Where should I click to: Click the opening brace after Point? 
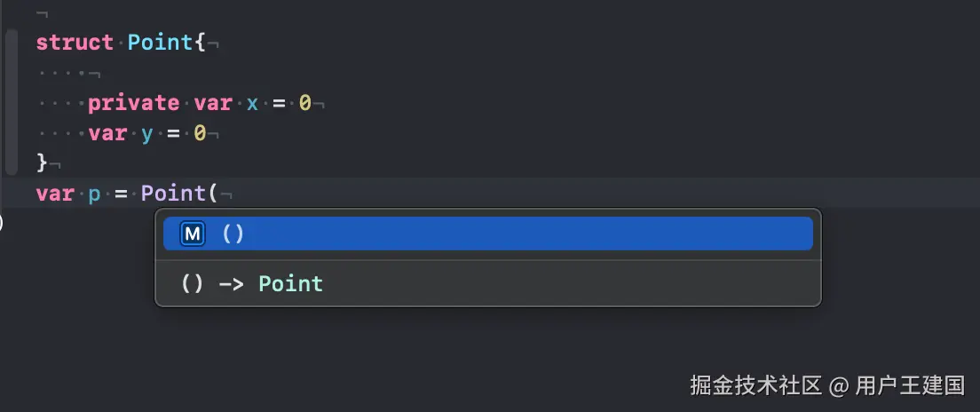pos(201,43)
